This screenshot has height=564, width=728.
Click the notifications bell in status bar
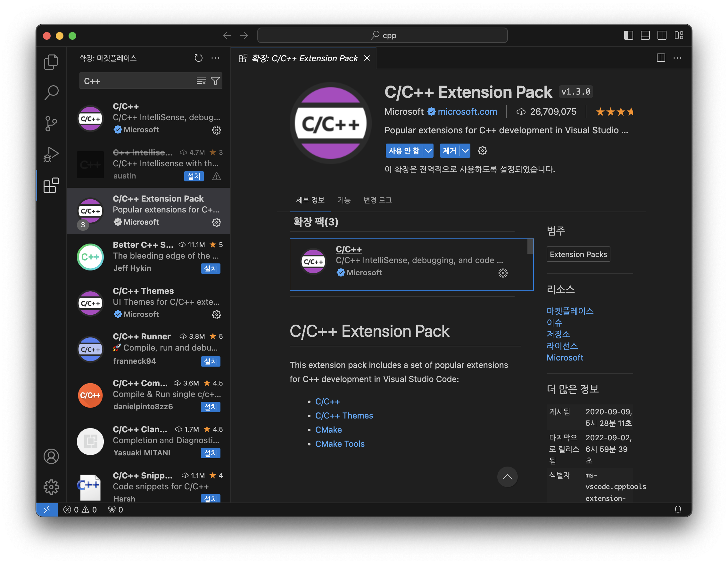point(678,509)
